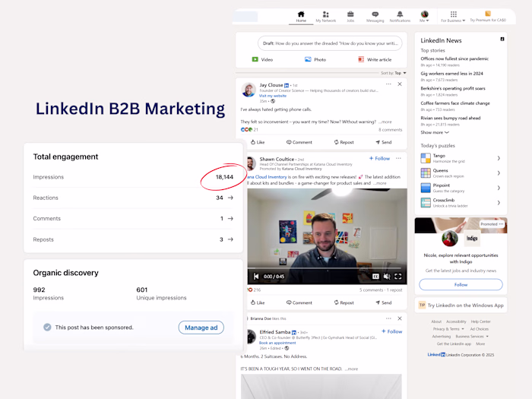
Task: Dismiss the Elfried Samba post
Action: pos(400,318)
